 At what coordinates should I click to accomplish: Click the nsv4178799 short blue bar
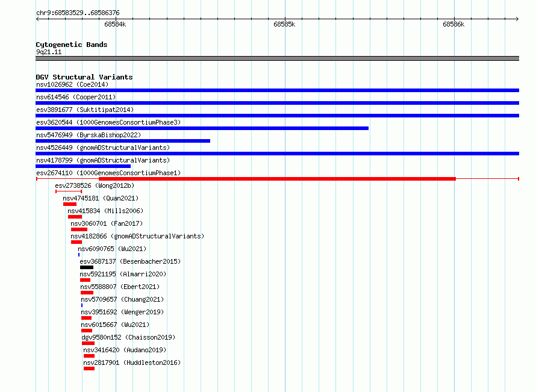[x=83, y=166]
